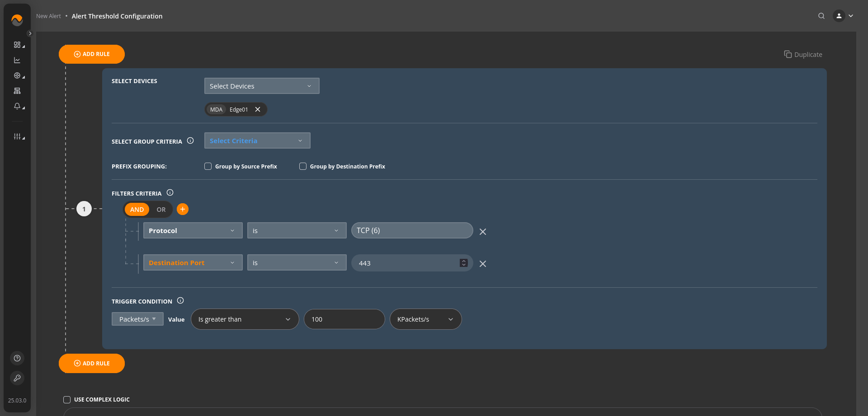Check Group by Destination Prefix
The width and height of the screenshot is (868, 416).
[303, 166]
